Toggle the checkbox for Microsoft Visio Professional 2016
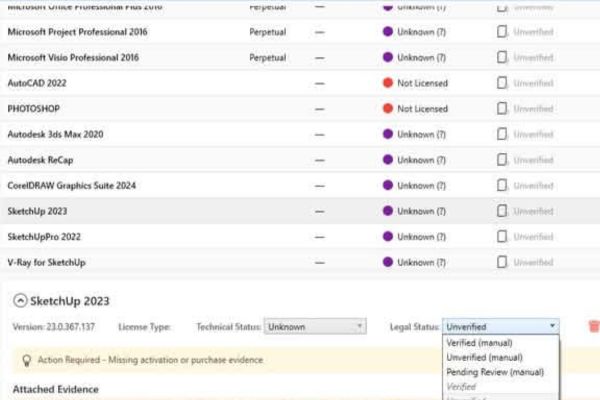The width and height of the screenshot is (600, 400). [x=502, y=57]
